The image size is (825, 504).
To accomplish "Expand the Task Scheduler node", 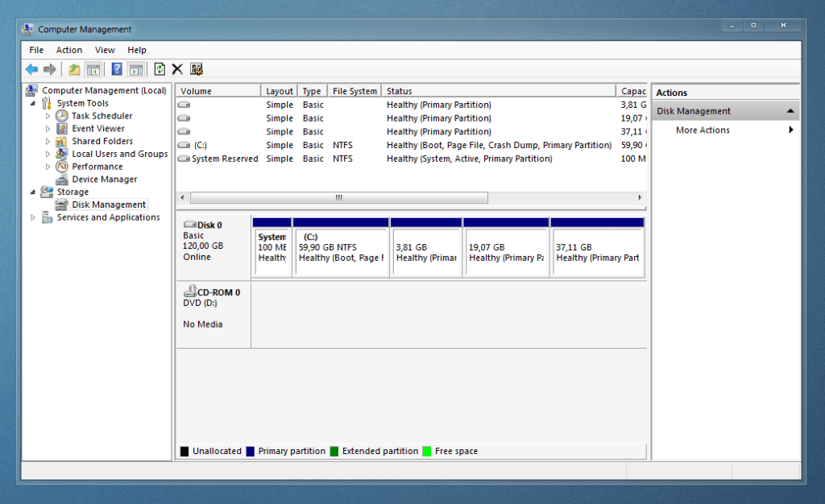I will 48,116.
